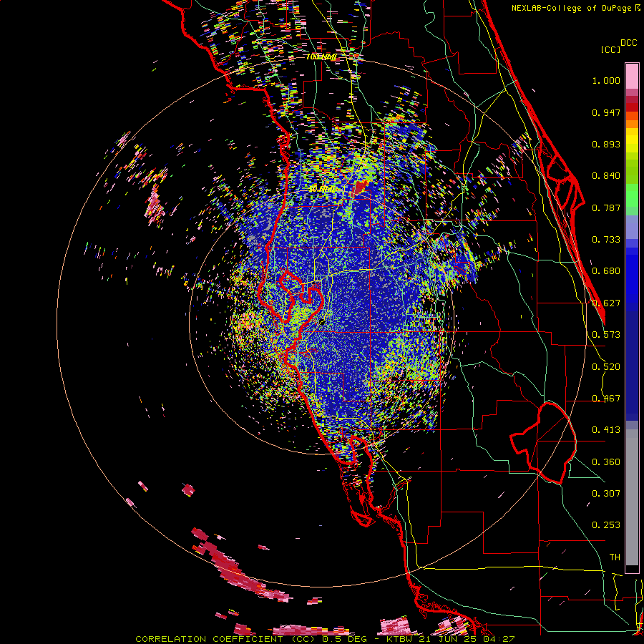Click the 0.467 legend value
This screenshot has height=644, width=644.
[606, 399]
